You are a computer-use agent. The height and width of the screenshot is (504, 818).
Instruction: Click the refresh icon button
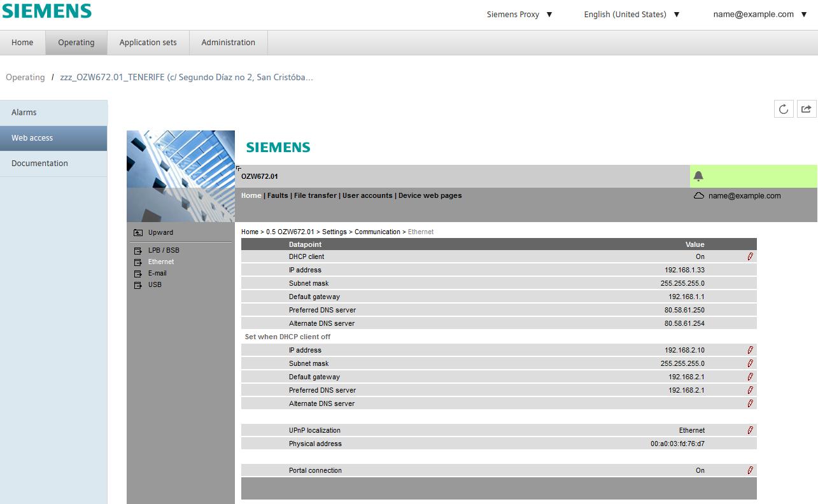[784, 109]
